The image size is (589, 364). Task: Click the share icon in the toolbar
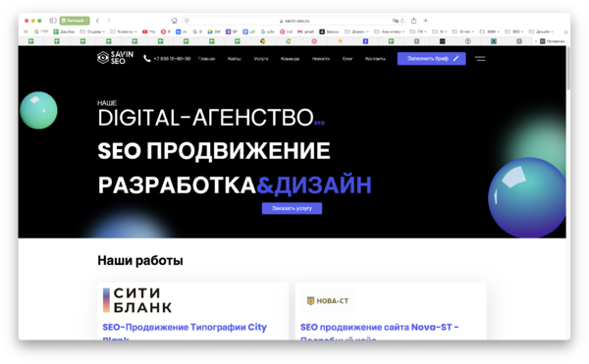click(413, 21)
